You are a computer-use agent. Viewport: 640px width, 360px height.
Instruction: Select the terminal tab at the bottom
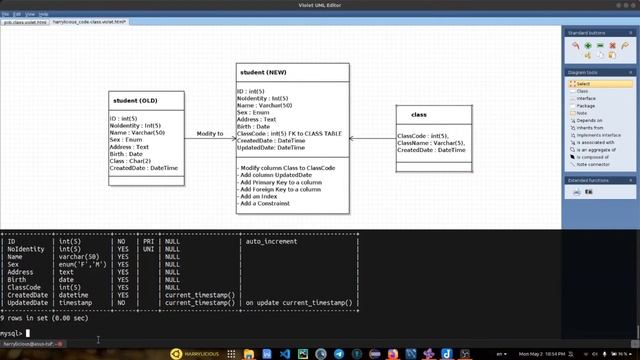pos(32,344)
